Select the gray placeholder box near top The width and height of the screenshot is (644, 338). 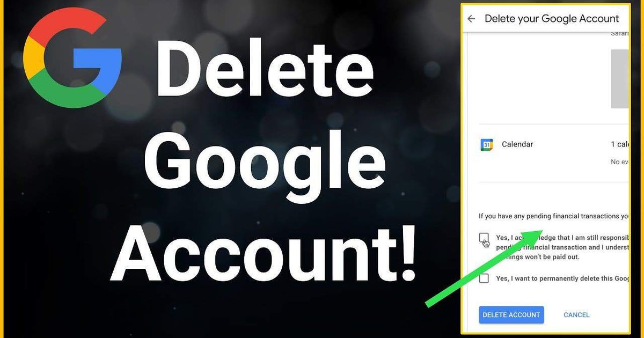click(x=620, y=79)
